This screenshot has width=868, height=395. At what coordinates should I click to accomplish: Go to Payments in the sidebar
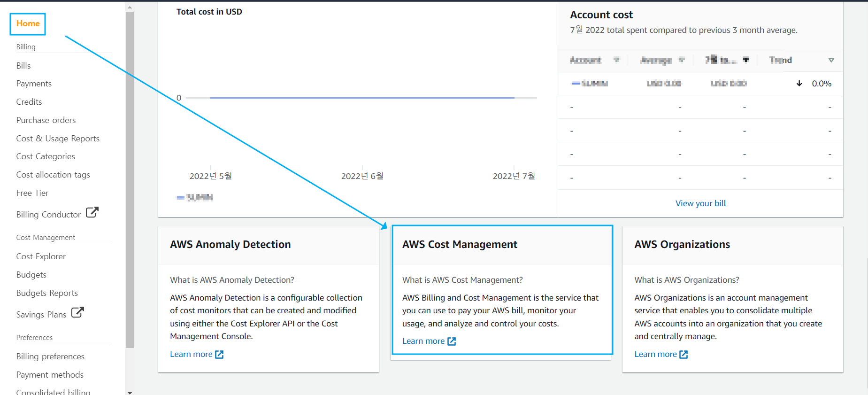click(x=34, y=84)
